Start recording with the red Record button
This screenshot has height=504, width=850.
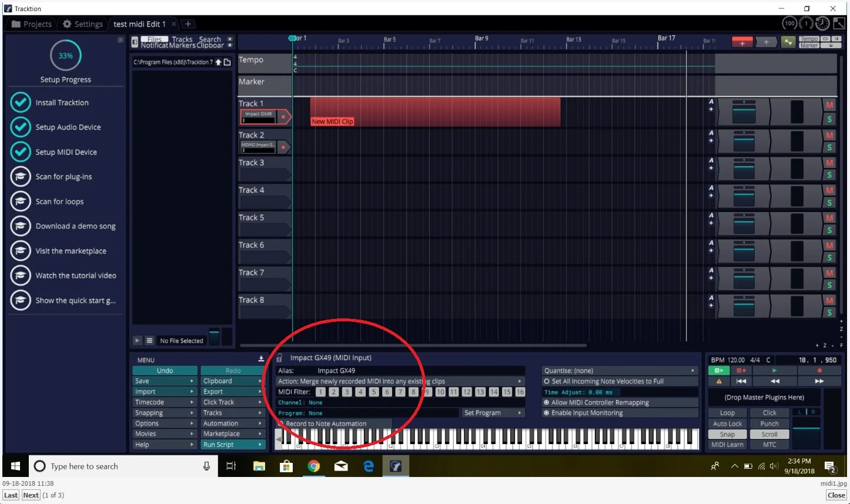pyautogui.click(x=819, y=371)
